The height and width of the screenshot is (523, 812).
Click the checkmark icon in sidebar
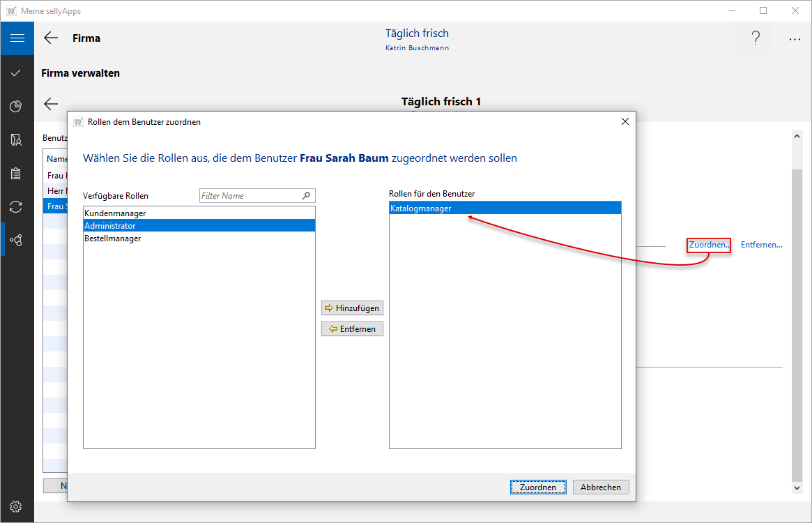pyautogui.click(x=17, y=73)
